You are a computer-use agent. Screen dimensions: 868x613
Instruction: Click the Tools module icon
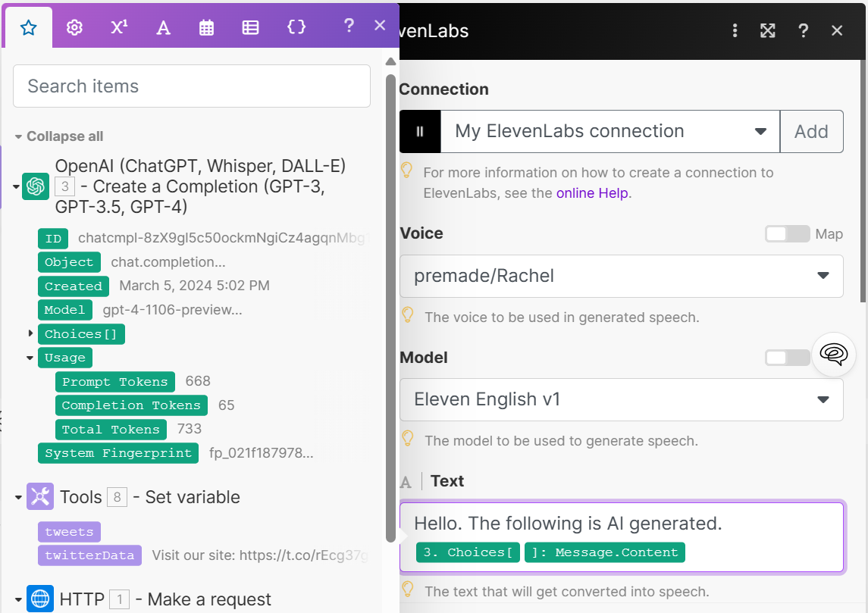[x=40, y=497]
